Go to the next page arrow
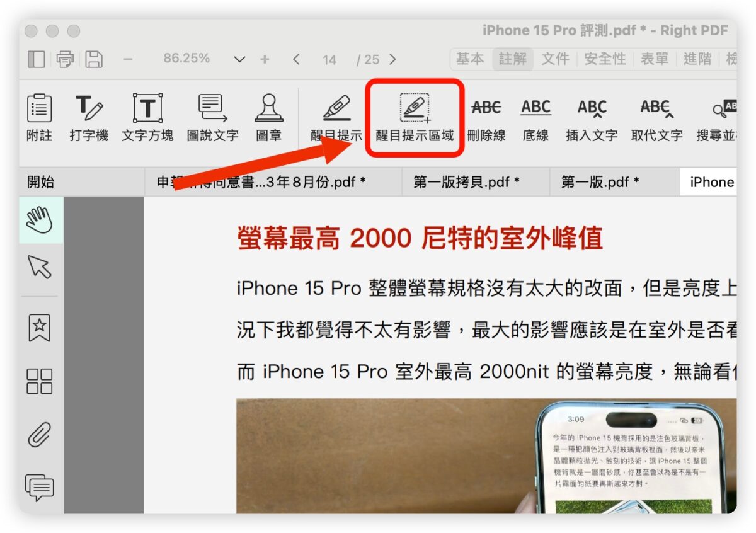The image size is (756, 533). tap(393, 59)
